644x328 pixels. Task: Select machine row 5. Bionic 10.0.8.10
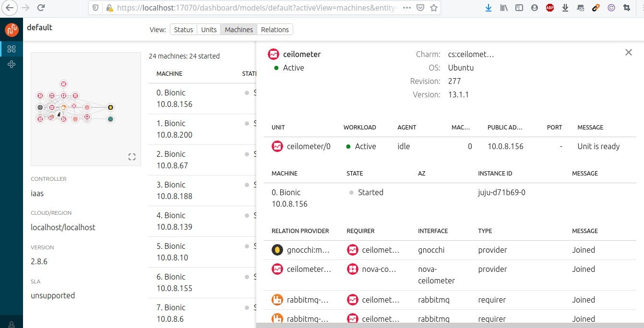coord(202,252)
